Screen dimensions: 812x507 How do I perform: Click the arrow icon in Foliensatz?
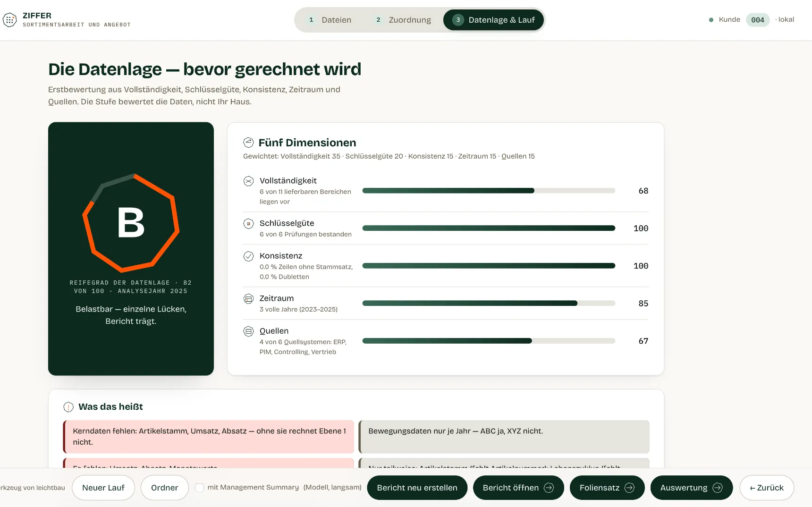(629, 488)
